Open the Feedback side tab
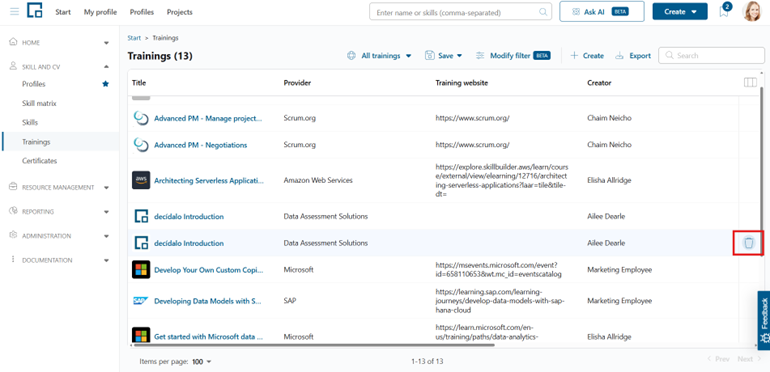Image resolution: width=770 pixels, height=372 pixels. click(764, 321)
